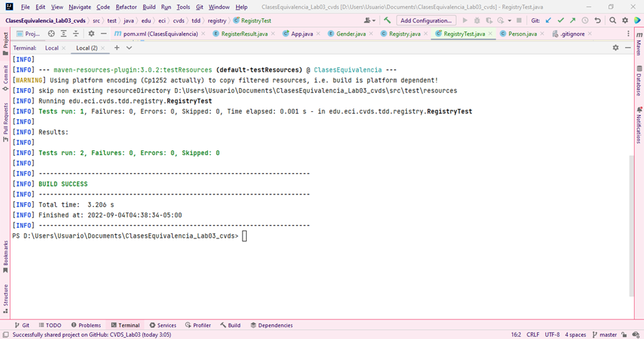Switch to the RegisterResult.java tab
The height and width of the screenshot is (339, 644).
(244, 34)
